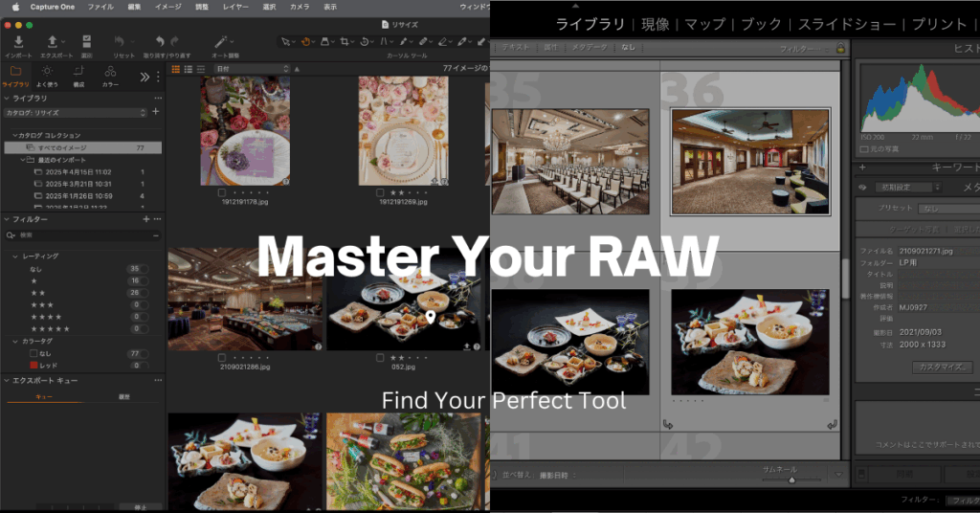Switch to the 現像 module tab
This screenshot has width=980, height=513.
656,23
